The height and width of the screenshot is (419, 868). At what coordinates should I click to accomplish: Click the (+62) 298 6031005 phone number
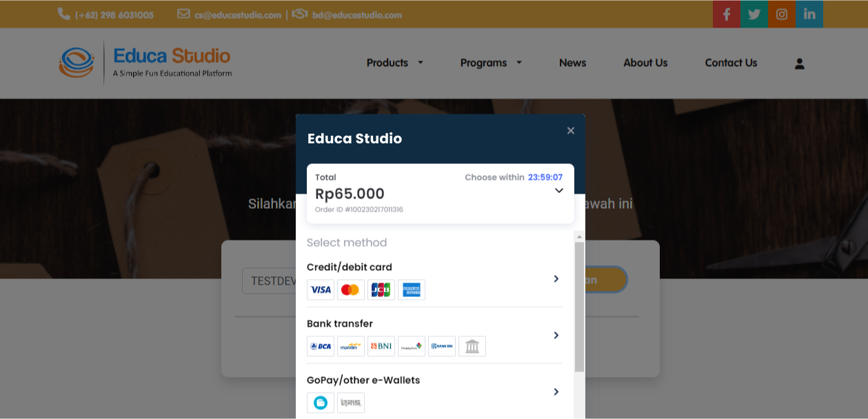pyautogui.click(x=114, y=14)
